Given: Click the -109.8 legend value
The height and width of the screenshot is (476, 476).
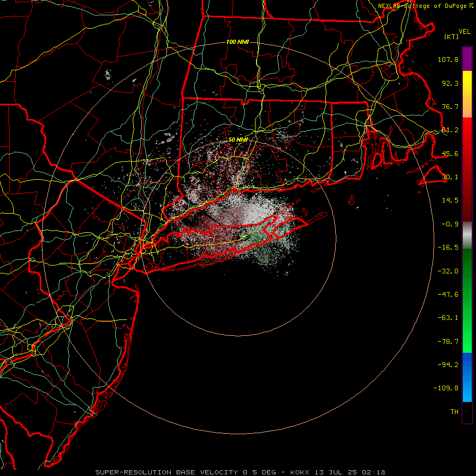Looking at the screenshot, I should point(446,388).
